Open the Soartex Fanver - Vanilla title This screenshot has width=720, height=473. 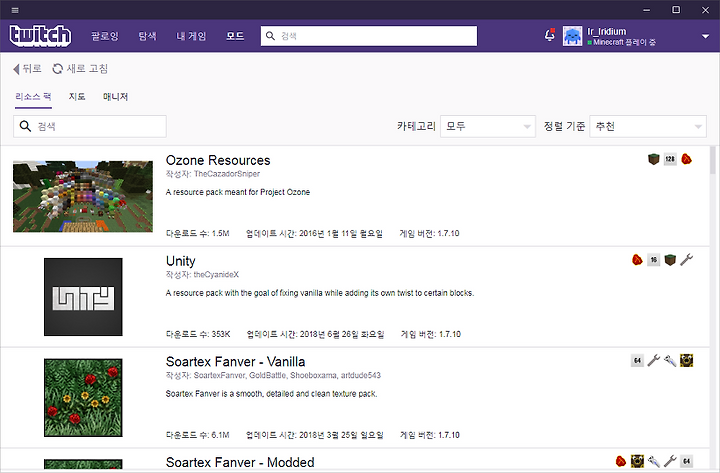pyautogui.click(x=236, y=362)
